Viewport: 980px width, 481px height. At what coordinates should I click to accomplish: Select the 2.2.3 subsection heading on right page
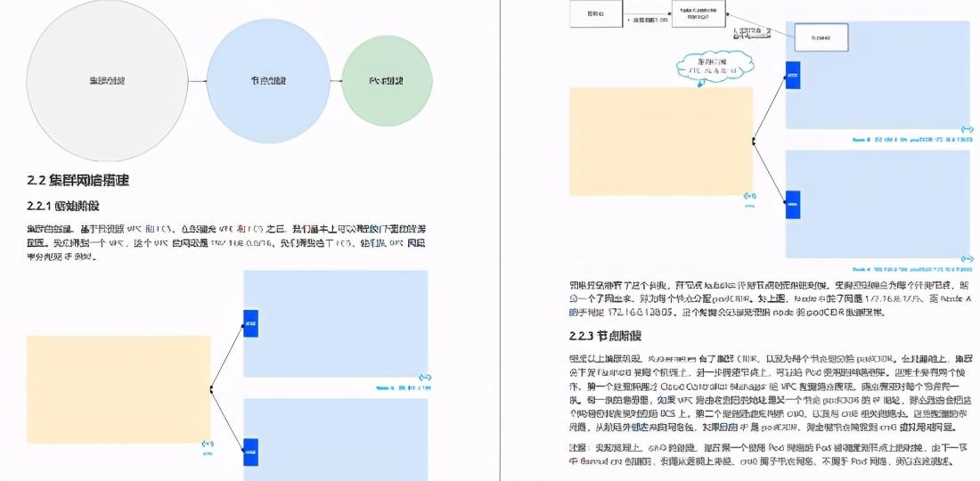tap(605, 336)
